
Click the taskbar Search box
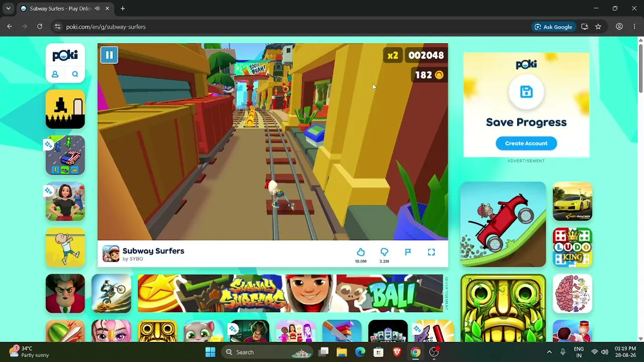[267, 352]
